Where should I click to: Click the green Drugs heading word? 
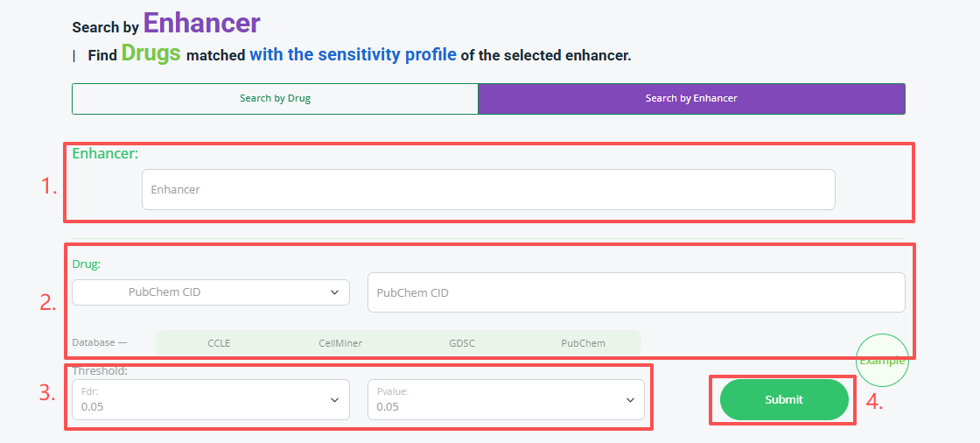point(150,53)
